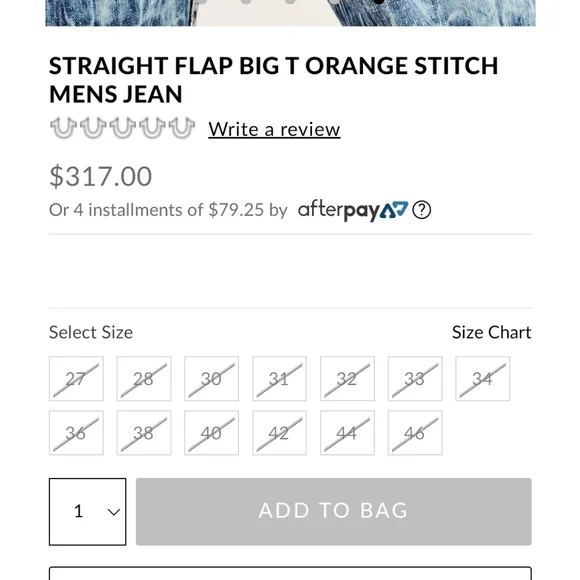Click the $317.00 price text
The height and width of the screenshot is (580, 580).
tap(101, 176)
